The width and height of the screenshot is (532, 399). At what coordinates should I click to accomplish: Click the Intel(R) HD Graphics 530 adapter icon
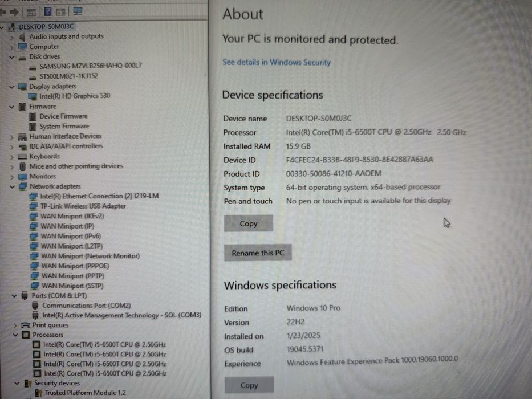pos(33,97)
